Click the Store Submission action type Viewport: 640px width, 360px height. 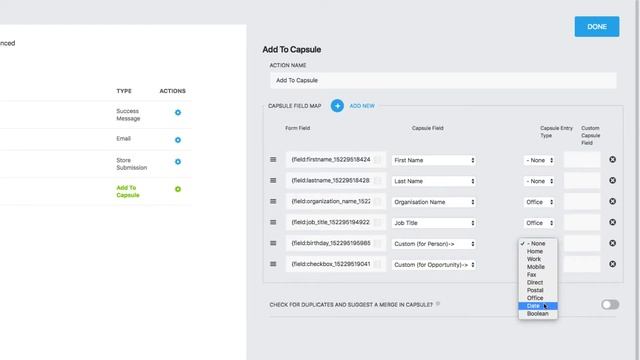point(131,164)
